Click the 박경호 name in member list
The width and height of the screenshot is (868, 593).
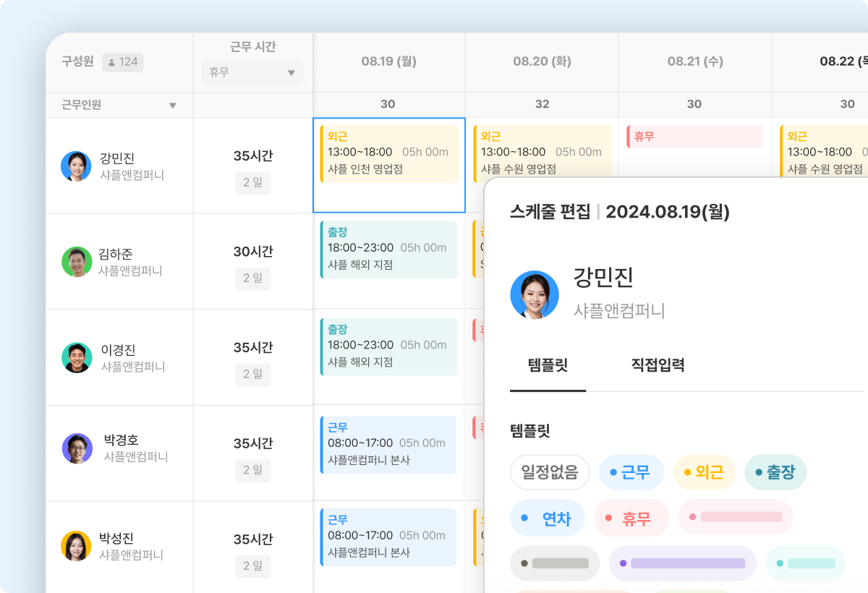[x=121, y=440]
